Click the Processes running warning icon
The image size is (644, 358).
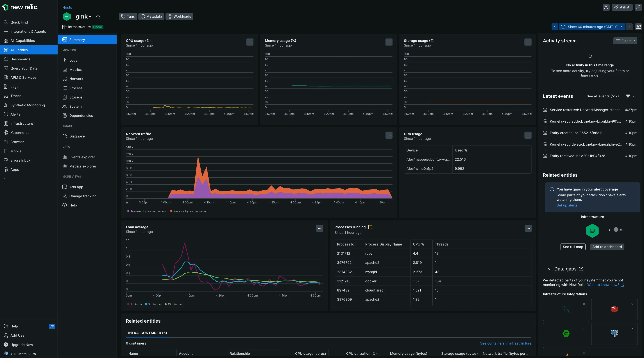pos(370,227)
